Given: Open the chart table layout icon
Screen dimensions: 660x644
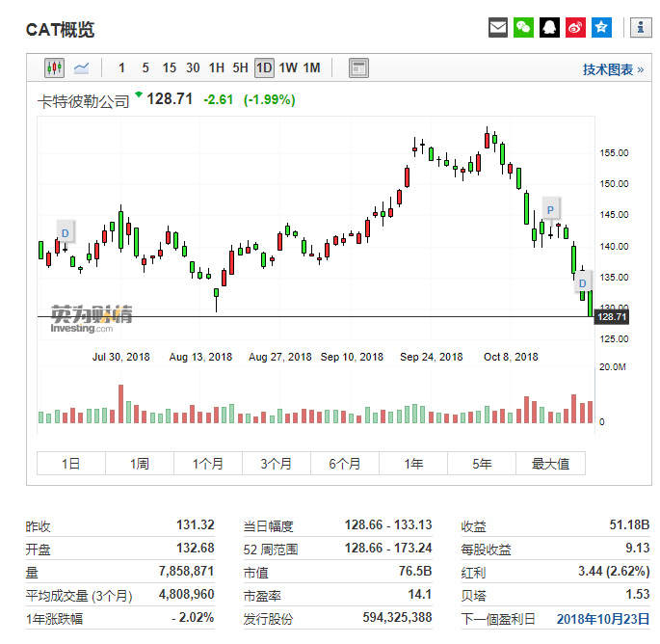Looking at the screenshot, I should tap(358, 67).
